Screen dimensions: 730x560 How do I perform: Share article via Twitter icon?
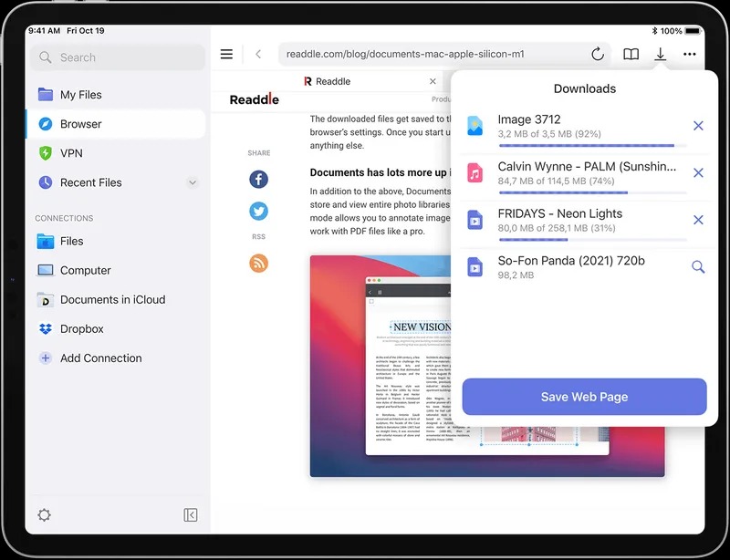click(x=259, y=211)
